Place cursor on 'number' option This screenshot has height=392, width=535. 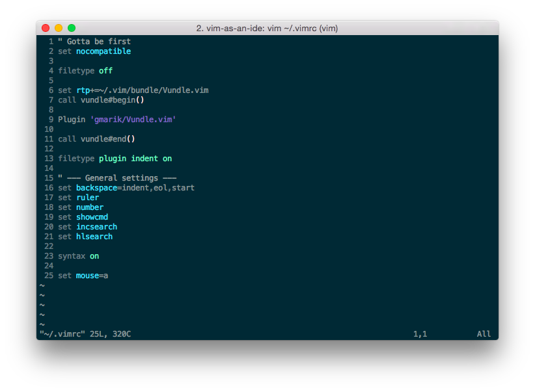point(90,207)
